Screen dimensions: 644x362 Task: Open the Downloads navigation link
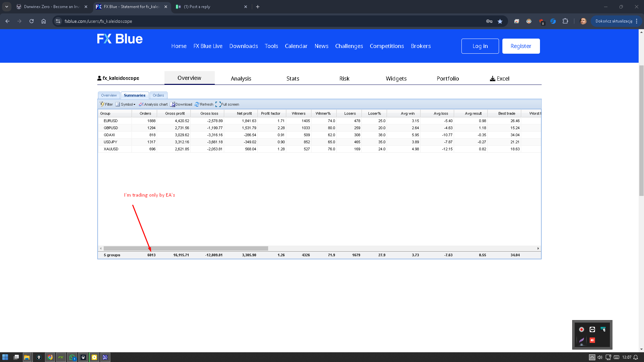coord(244,46)
